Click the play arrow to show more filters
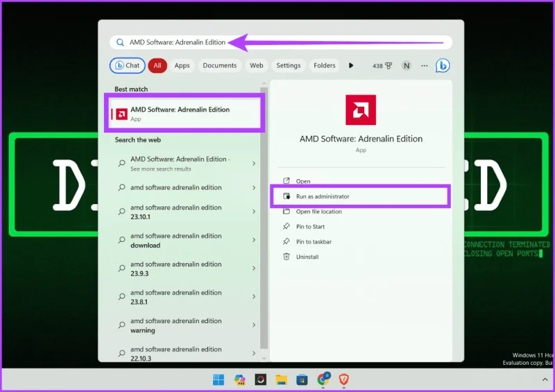555x392 pixels. coord(351,65)
